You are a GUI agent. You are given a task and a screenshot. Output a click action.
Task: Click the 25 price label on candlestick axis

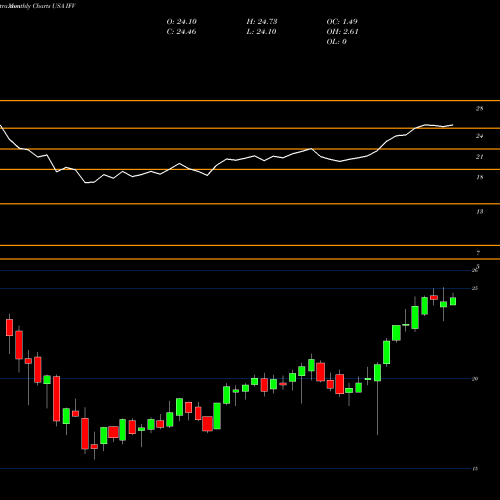pos(475,288)
